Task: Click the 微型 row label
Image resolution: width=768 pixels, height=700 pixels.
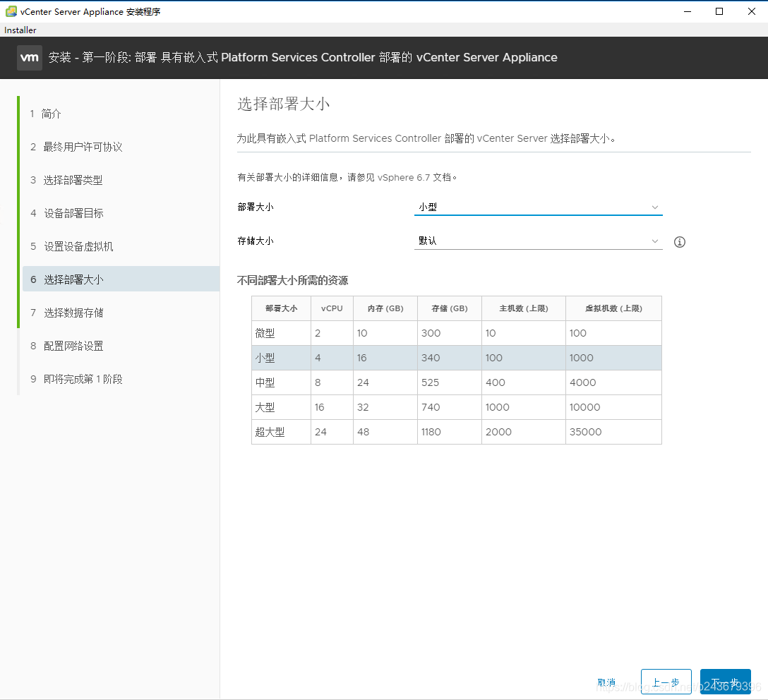Action: tap(265, 333)
